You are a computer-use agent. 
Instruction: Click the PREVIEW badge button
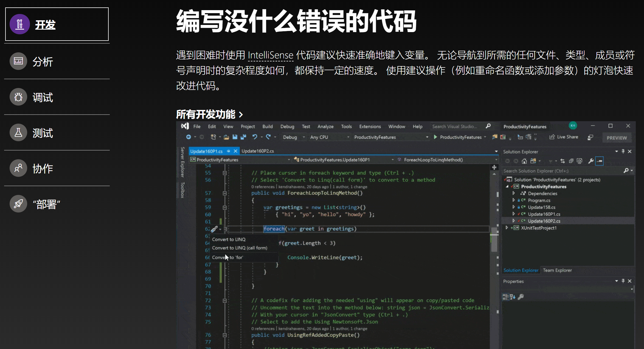click(617, 138)
